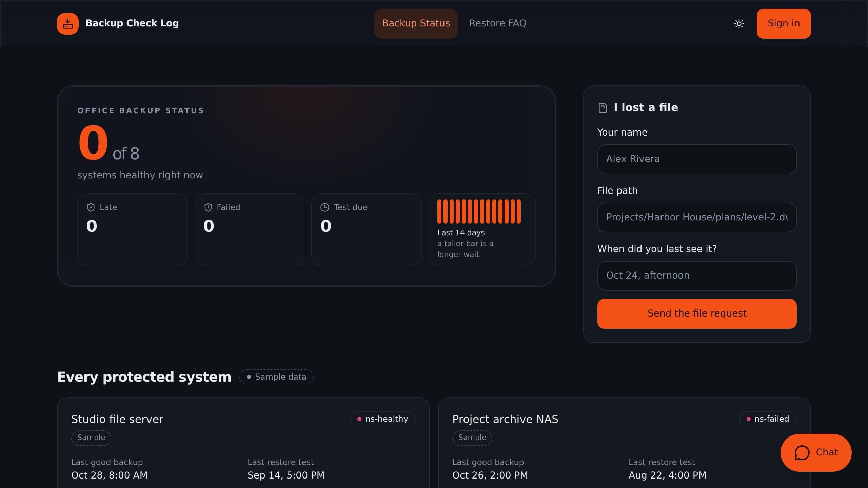
Task: Click the Backup Check Log title
Action: 132,23
